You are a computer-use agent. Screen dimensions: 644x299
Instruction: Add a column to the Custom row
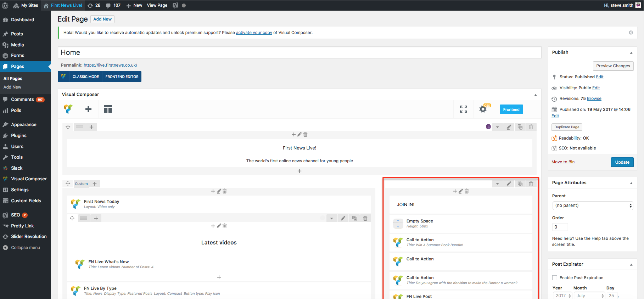(95, 184)
